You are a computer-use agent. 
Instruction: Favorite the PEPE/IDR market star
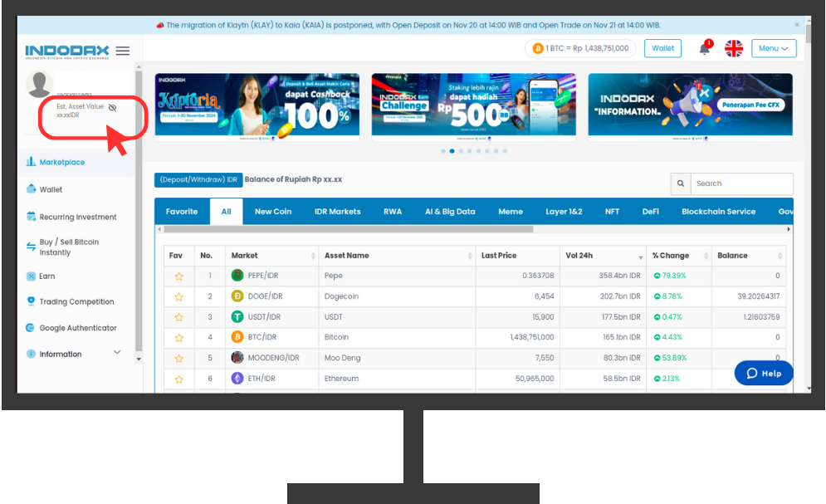[179, 276]
